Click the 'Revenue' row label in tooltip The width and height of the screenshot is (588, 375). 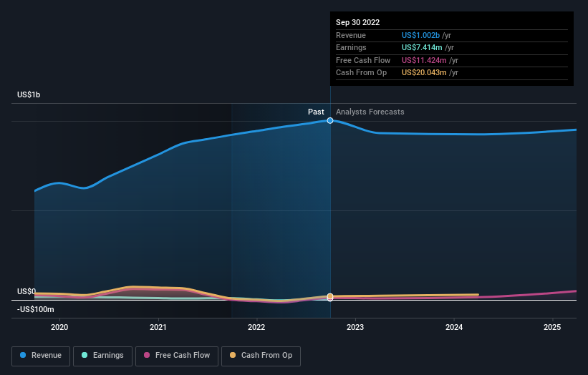pos(351,35)
